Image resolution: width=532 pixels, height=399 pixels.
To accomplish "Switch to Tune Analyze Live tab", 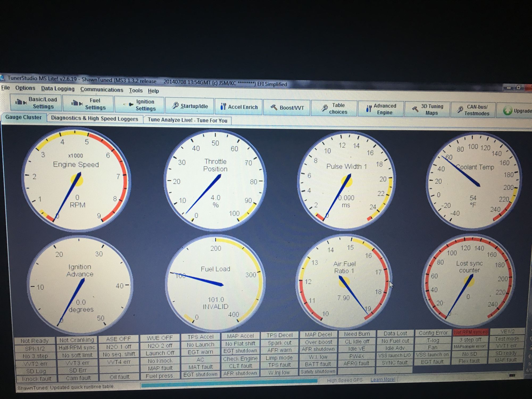I will point(187,120).
